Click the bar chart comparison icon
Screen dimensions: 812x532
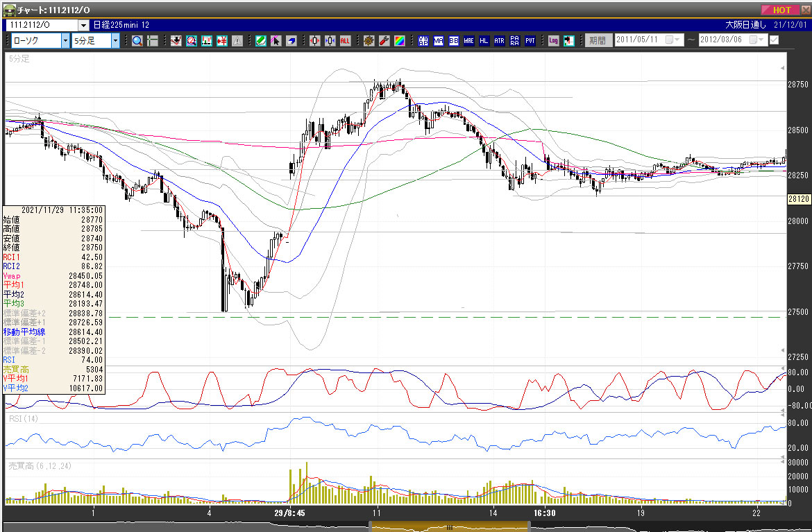pyautogui.click(x=207, y=41)
